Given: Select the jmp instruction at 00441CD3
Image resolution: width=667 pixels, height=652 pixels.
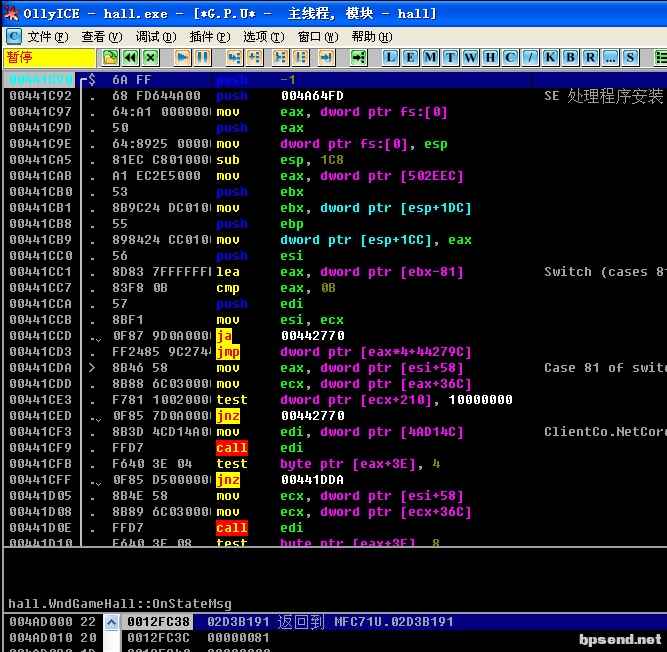Looking at the screenshot, I should coord(335,352).
